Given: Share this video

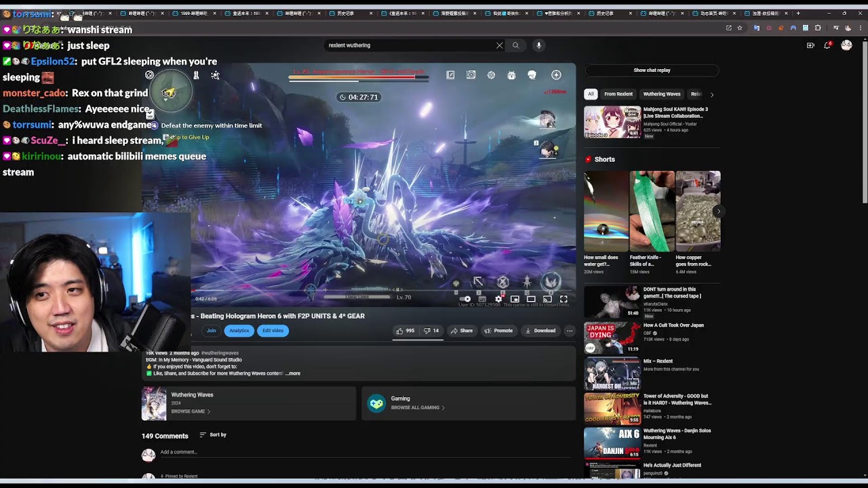Looking at the screenshot, I should 462,331.
